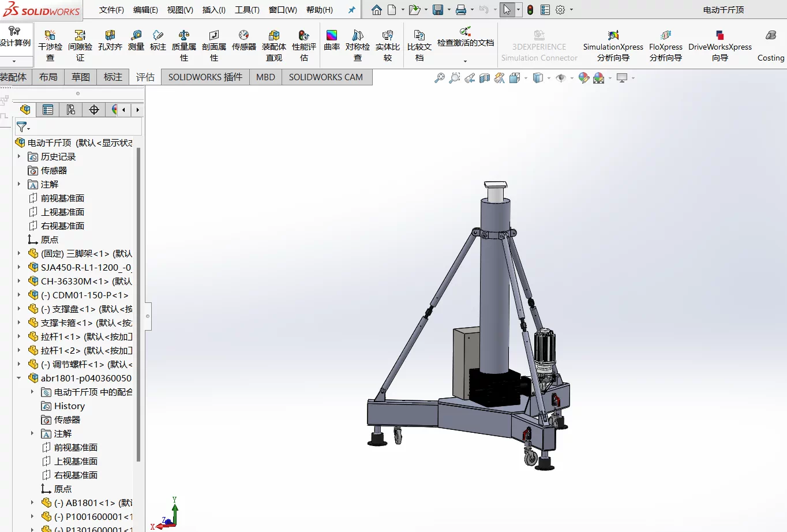Collapse the abr1801-p040360050 component node

19,378
